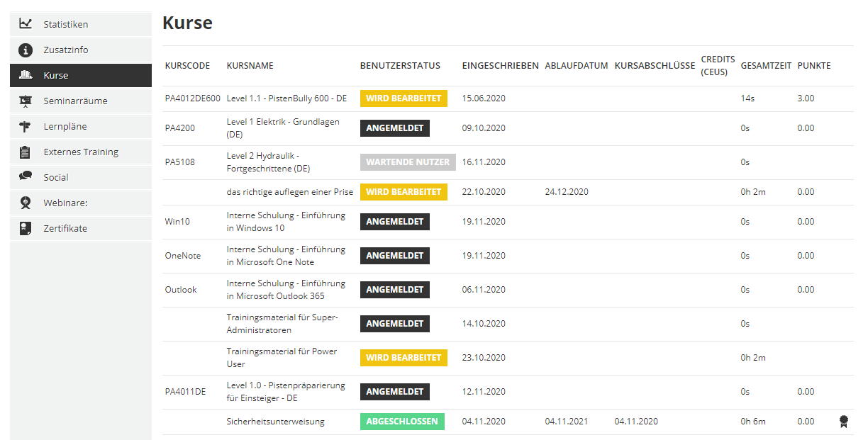
Task: Open certificate badge for Sicherheitsunterweisung row
Action: coord(843,422)
